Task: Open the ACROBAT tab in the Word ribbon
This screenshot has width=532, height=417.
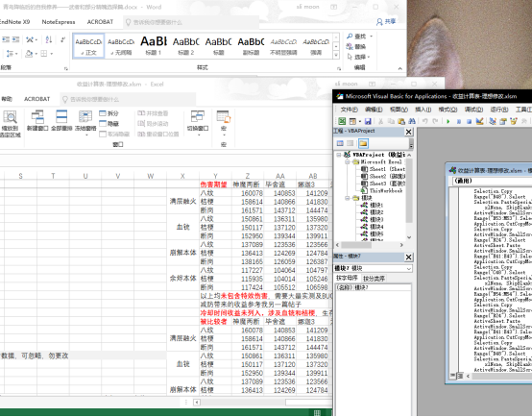Action: pyautogui.click(x=100, y=22)
